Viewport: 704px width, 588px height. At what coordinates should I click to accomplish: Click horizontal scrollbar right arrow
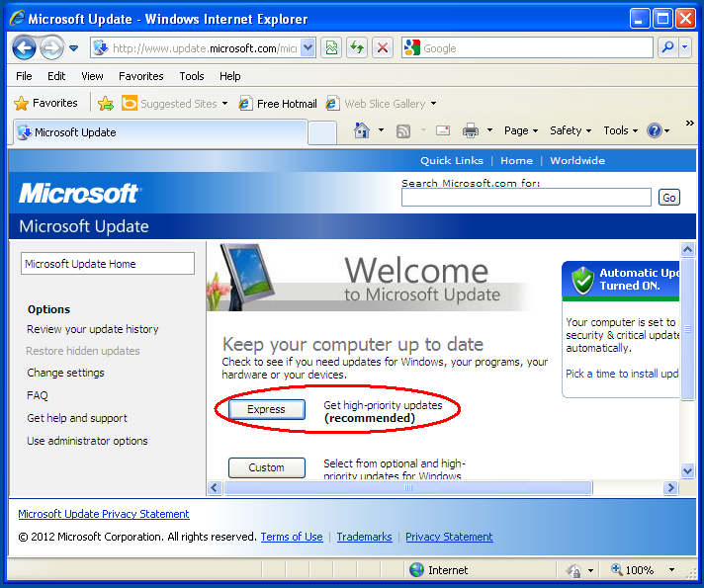(x=670, y=487)
